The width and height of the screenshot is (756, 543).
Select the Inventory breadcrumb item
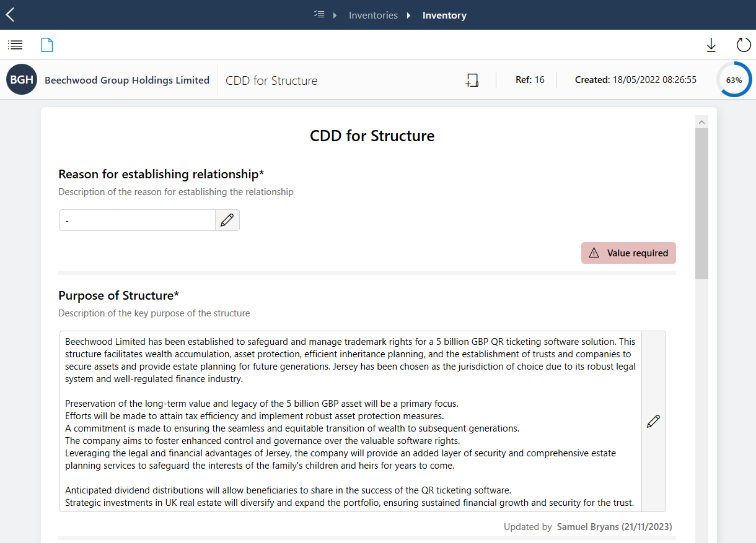[x=444, y=15]
